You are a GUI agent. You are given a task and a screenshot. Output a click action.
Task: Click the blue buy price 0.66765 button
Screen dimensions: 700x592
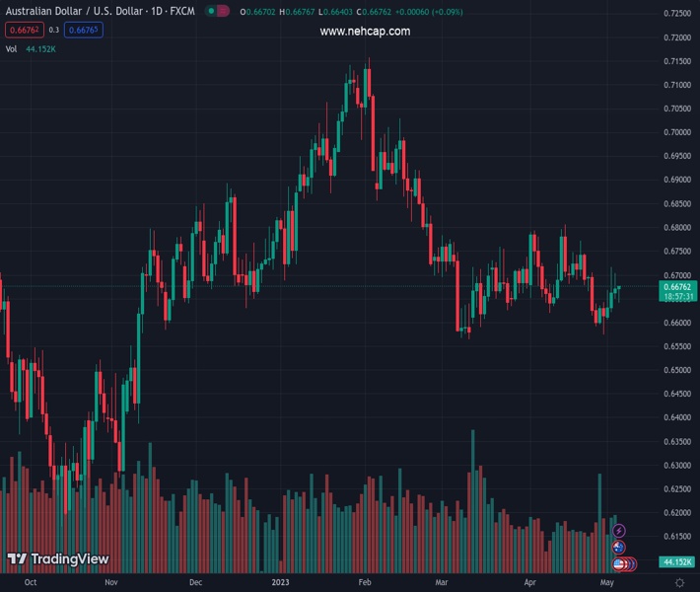tap(82, 30)
